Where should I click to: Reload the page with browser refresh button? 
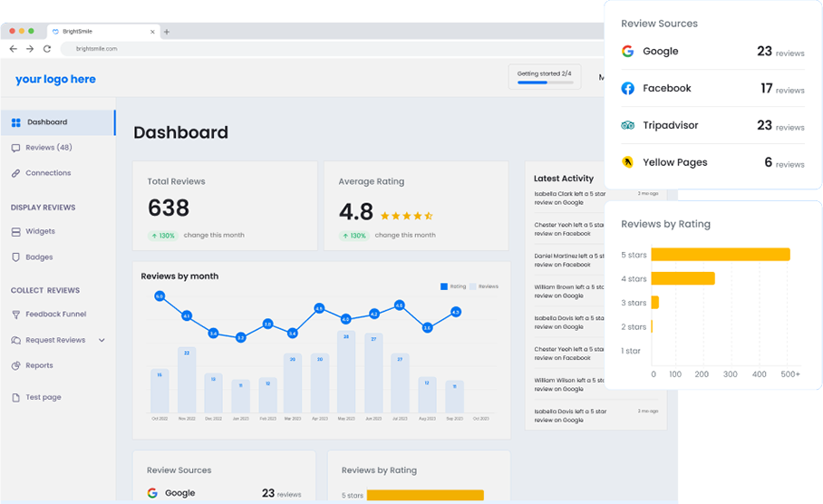(47, 49)
